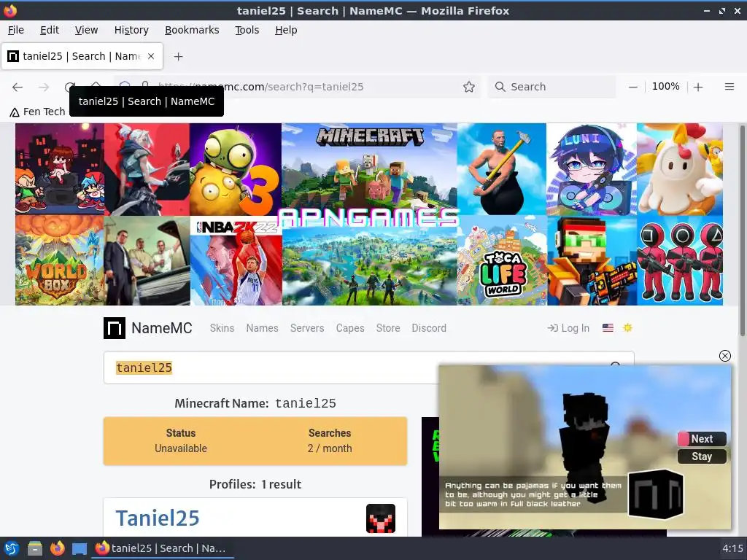The height and width of the screenshot is (560, 747).
Task: Open the NameMC Store link
Action: tap(388, 328)
